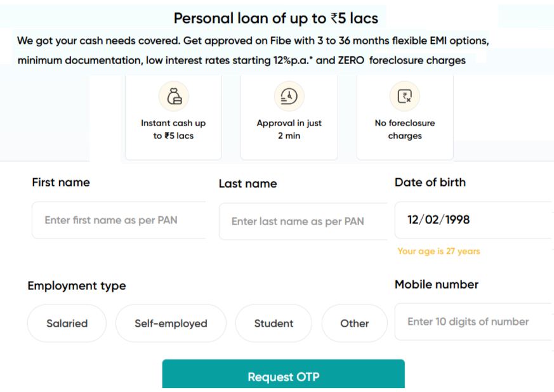Open the date of birth field
Image resolution: width=554 pixels, height=392 pixels.
[473, 220]
